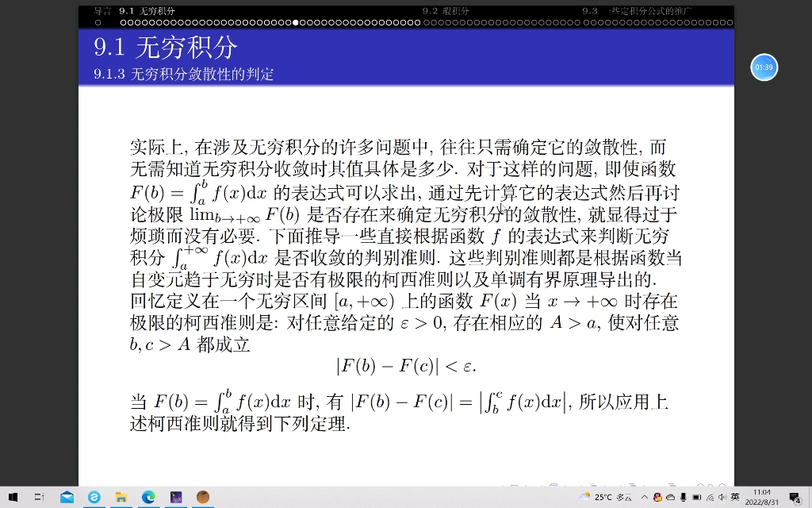The image size is (812, 508).
Task: Select the filled slide dot in navigation
Action: coord(295,23)
